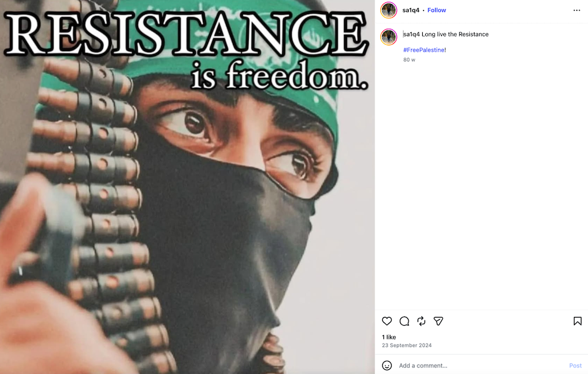Share post with paper plane icon
Image resolution: width=588 pixels, height=374 pixels.
439,321
